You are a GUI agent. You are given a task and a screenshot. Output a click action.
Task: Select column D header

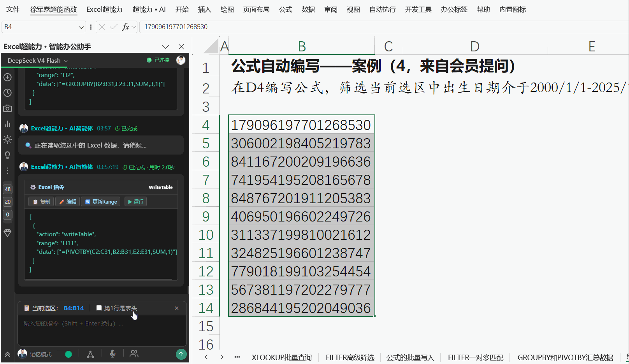(474, 46)
